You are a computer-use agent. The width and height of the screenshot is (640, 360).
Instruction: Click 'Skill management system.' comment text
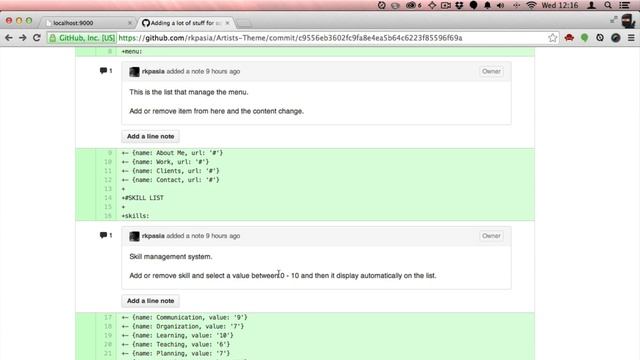click(x=171, y=257)
